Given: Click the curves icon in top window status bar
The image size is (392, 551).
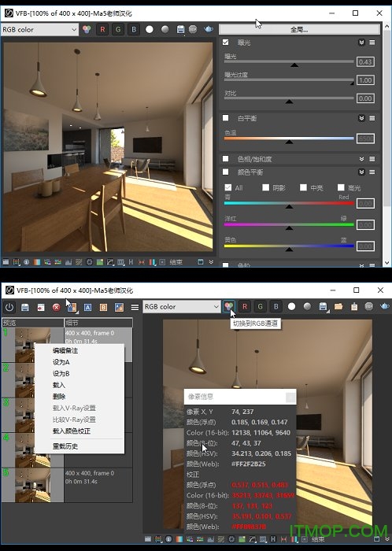Looking at the screenshot, I should tap(110, 262).
